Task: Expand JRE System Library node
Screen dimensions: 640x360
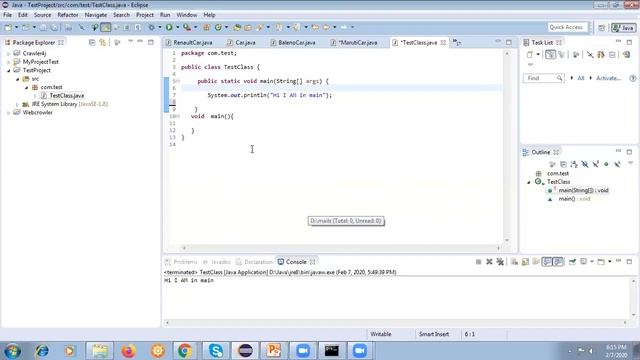Action: [18, 104]
